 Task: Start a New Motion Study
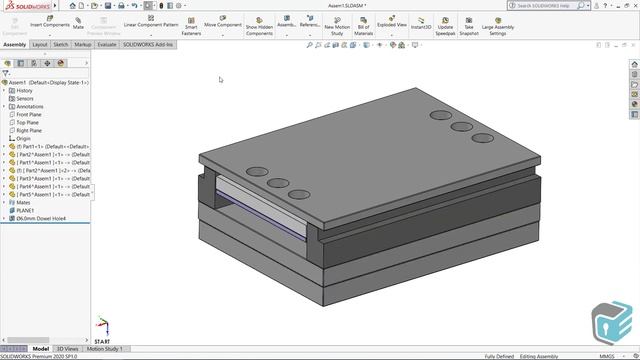point(337,26)
